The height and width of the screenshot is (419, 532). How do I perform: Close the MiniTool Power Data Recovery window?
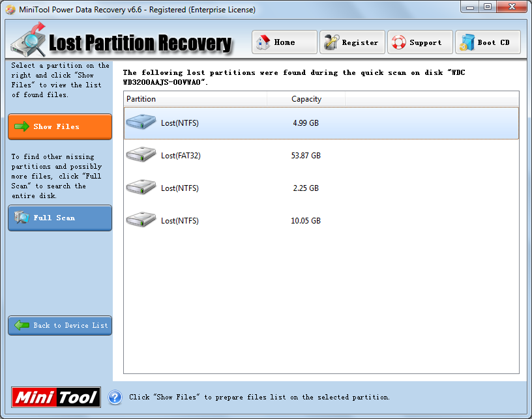click(x=512, y=7)
